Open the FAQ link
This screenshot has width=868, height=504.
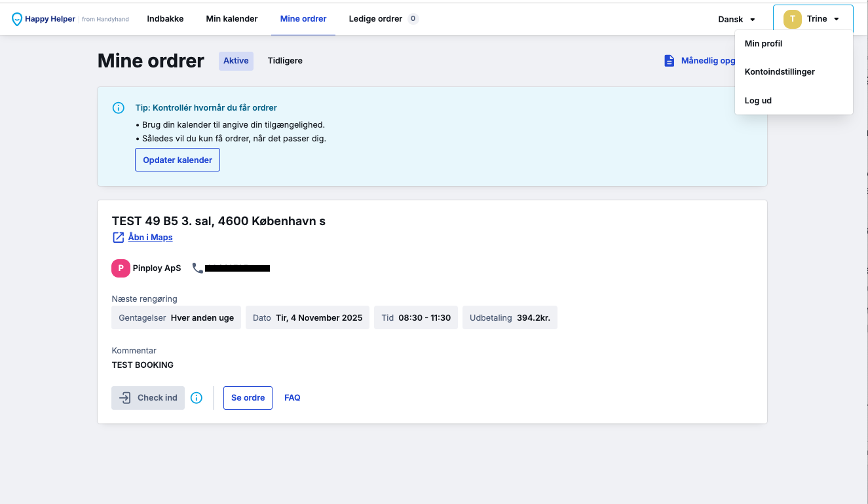coord(292,398)
